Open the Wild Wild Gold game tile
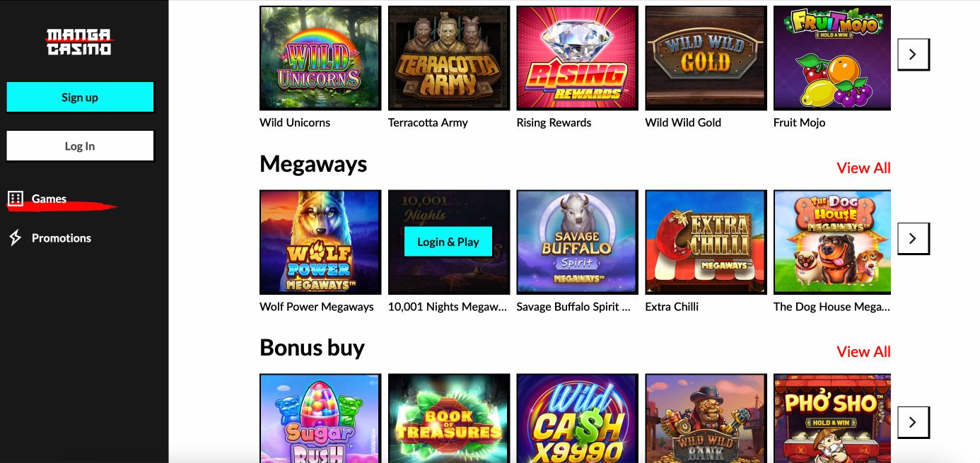 [706, 58]
